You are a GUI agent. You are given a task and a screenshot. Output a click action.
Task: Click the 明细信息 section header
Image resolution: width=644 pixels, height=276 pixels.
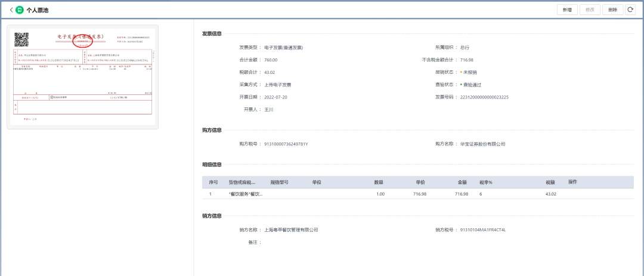(x=212, y=165)
